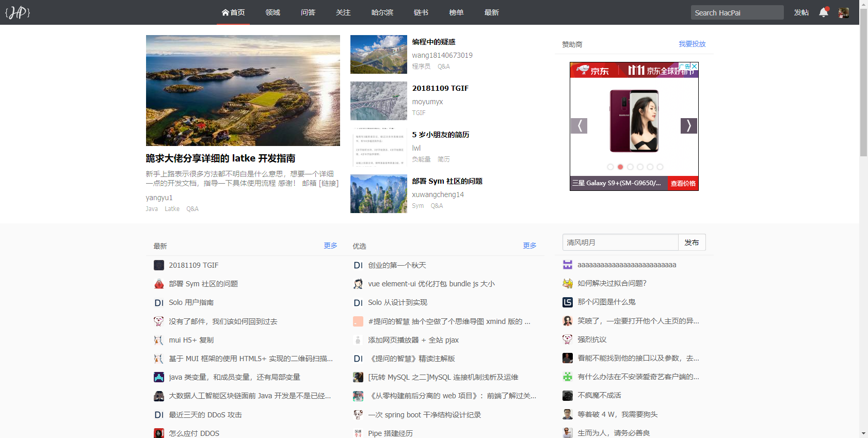Click 更多 link in 优选 section
This screenshot has width=868, height=438.
pos(530,246)
